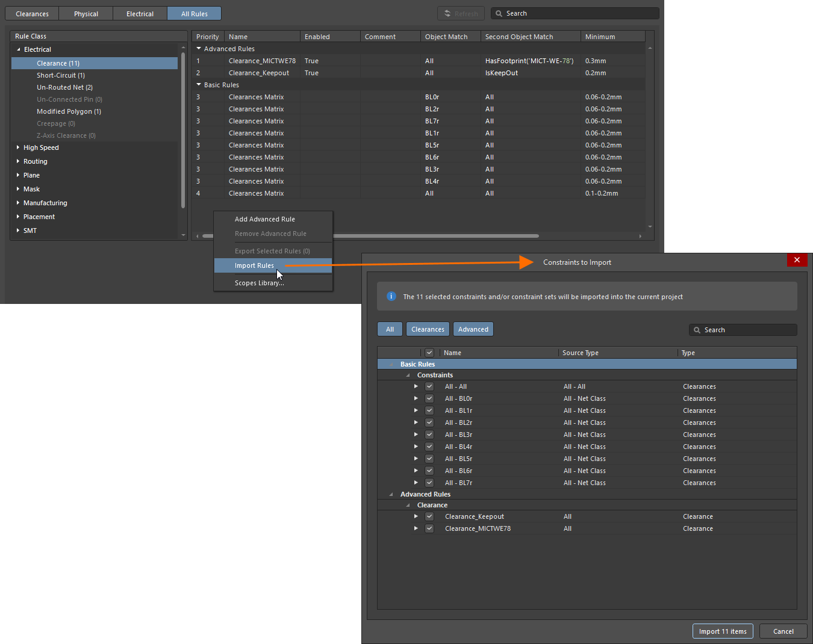
Task: Click the Source Type column header
Action: [618, 353]
